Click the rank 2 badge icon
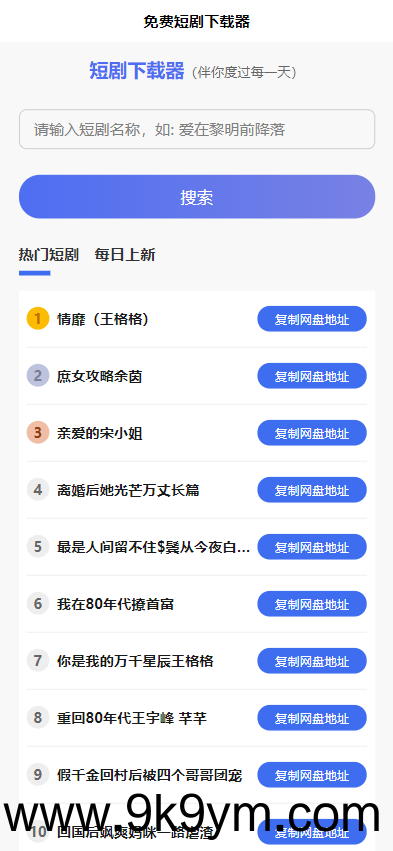 pyautogui.click(x=38, y=376)
